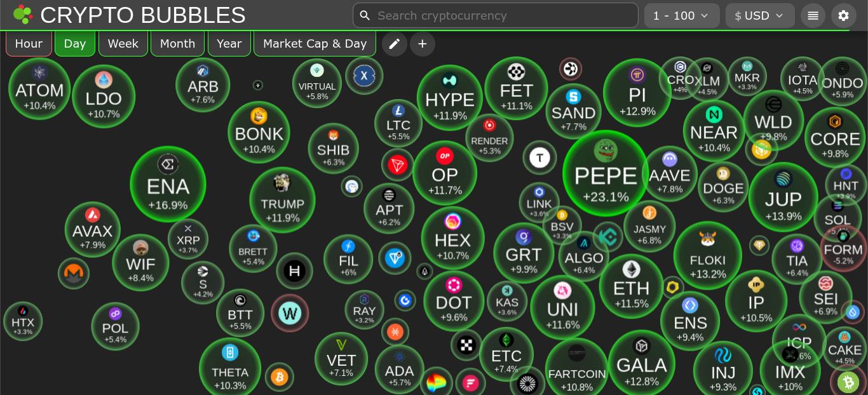Click the VET bubble
Screen dimensions: 868x395
click(341, 358)
